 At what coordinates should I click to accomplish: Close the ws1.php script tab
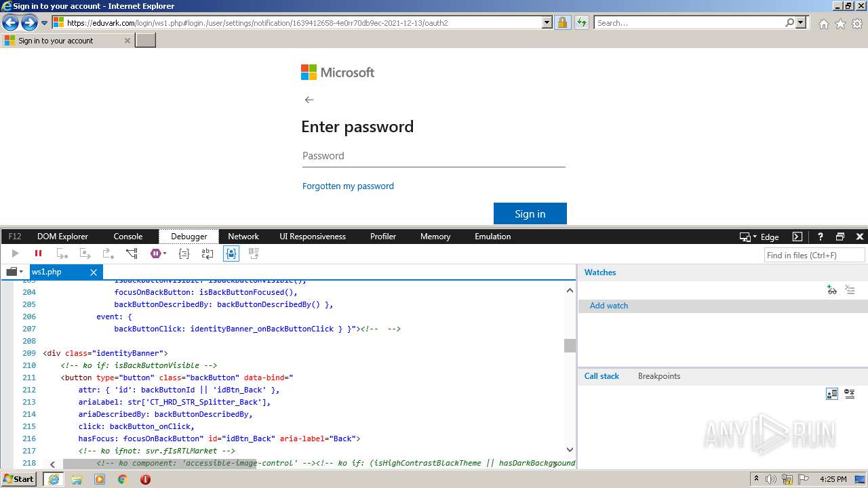coord(94,272)
